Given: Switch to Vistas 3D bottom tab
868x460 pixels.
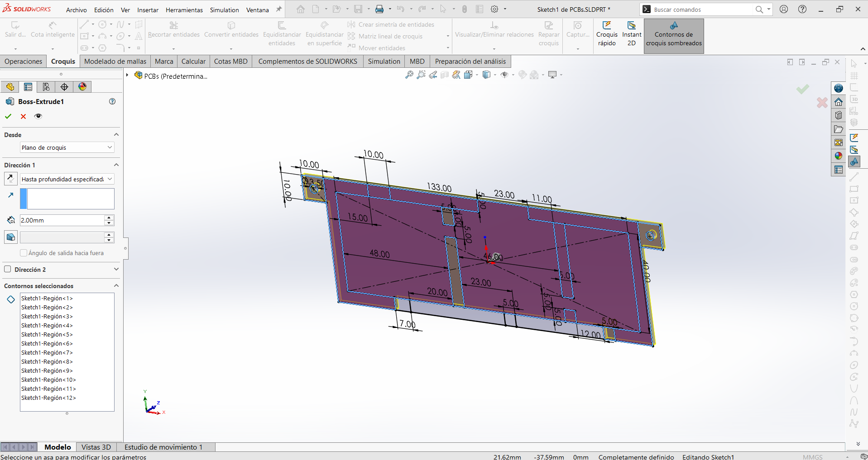Looking at the screenshot, I should tap(96, 447).
